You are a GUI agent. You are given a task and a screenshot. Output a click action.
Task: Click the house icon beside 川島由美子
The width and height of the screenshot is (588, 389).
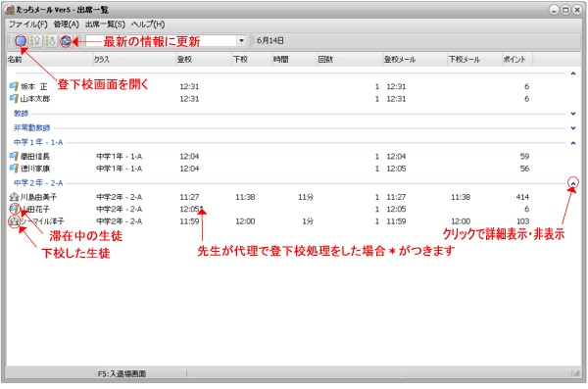[14, 197]
